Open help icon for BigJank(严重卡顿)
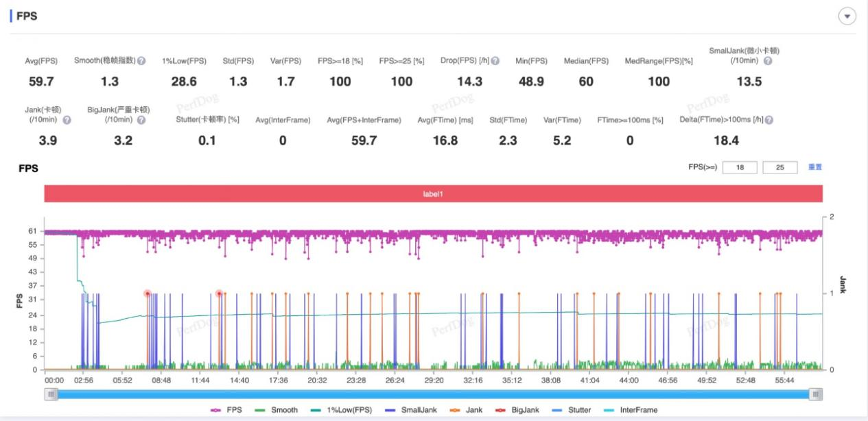Image resolution: width=868 pixels, height=421 pixels. point(141,120)
